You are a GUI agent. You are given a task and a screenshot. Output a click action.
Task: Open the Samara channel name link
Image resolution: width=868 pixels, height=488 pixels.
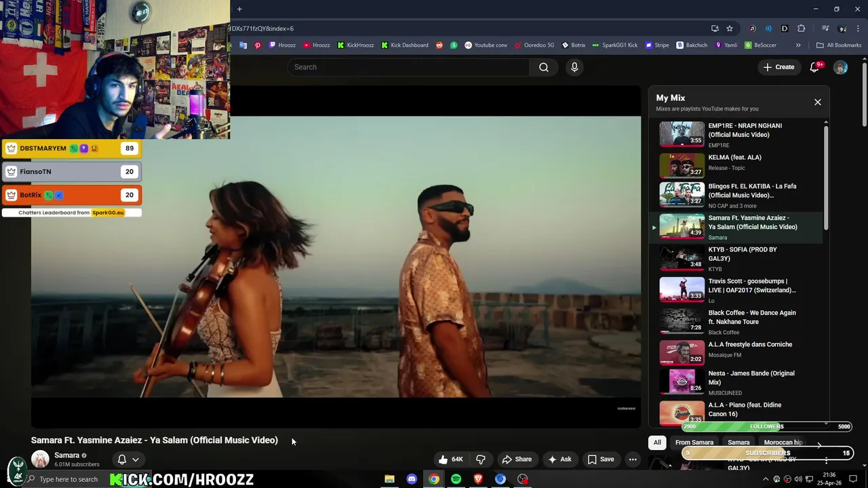(x=66, y=455)
